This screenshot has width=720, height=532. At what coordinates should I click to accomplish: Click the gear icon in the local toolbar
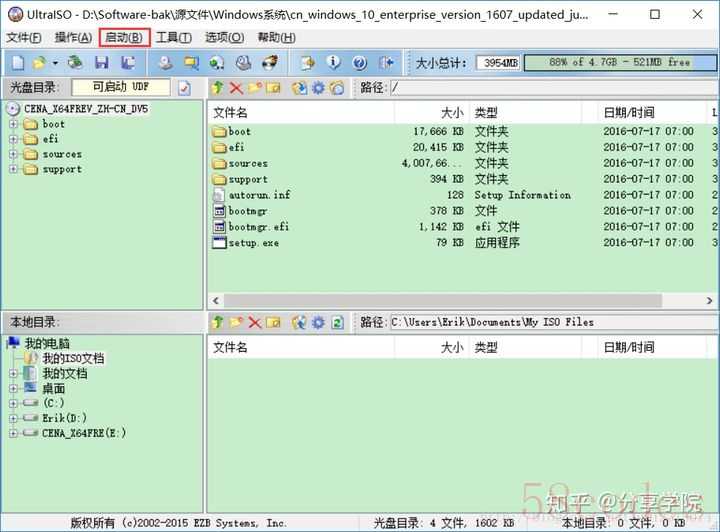pos(318,322)
